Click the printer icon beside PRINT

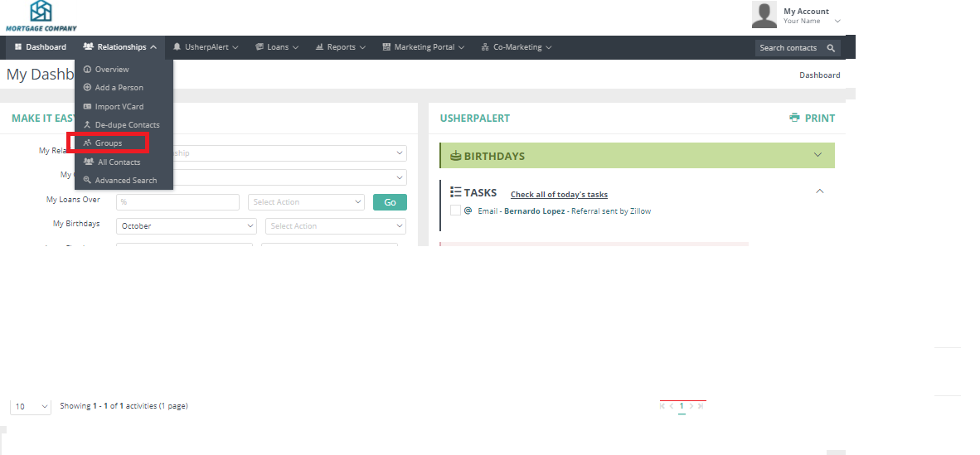[x=795, y=118]
